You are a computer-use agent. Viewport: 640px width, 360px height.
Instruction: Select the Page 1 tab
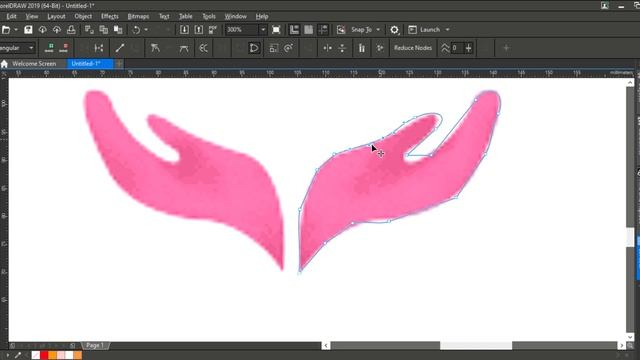(x=95, y=346)
